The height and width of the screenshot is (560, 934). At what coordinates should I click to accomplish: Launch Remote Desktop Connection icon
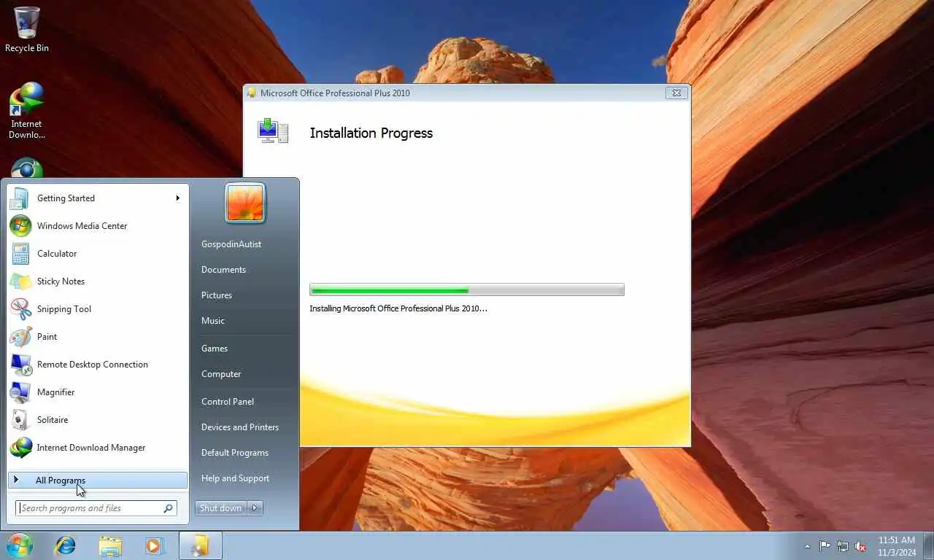coord(20,365)
